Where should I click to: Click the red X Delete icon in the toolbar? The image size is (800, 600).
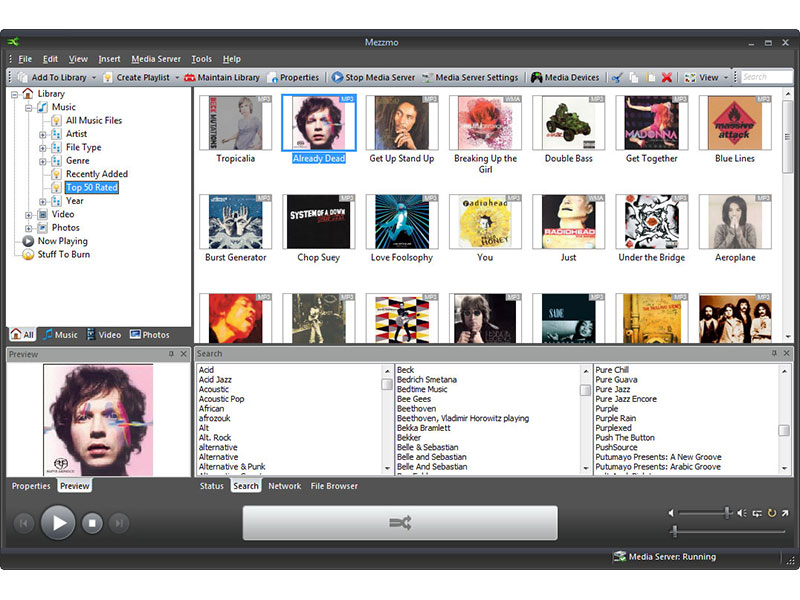click(x=667, y=78)
